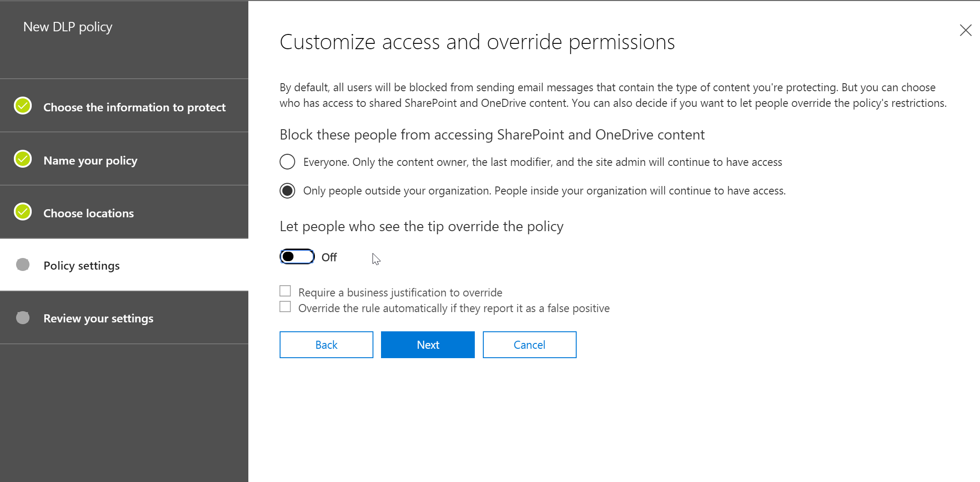Click the green checkmark beside Name your policy

coord(23,159)
